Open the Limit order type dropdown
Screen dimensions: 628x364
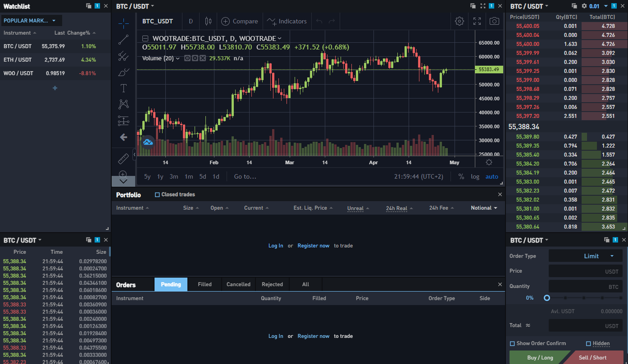pos(586,256)
